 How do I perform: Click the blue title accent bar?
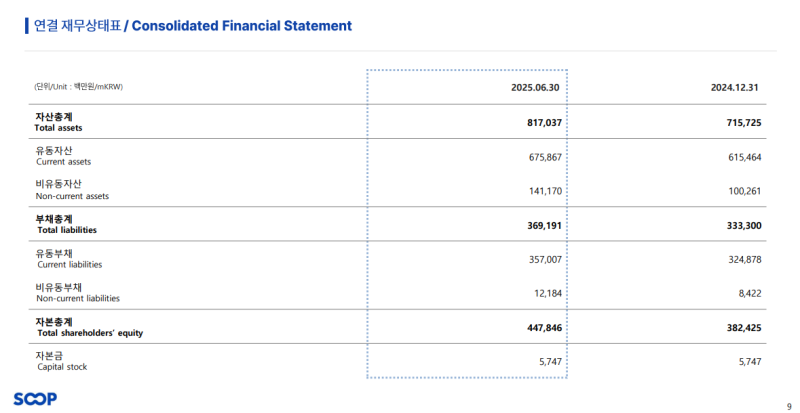point(26,25)
